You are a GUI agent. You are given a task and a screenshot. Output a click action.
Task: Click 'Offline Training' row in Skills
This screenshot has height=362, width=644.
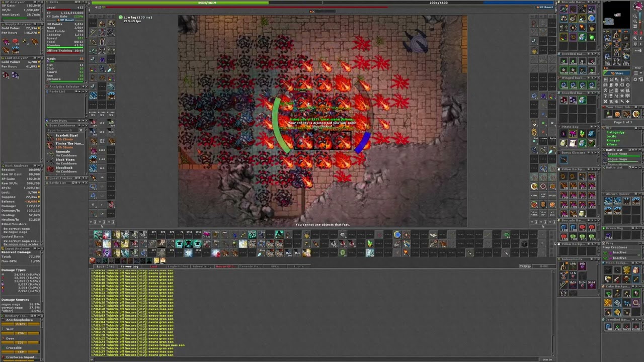coord(65,51)
